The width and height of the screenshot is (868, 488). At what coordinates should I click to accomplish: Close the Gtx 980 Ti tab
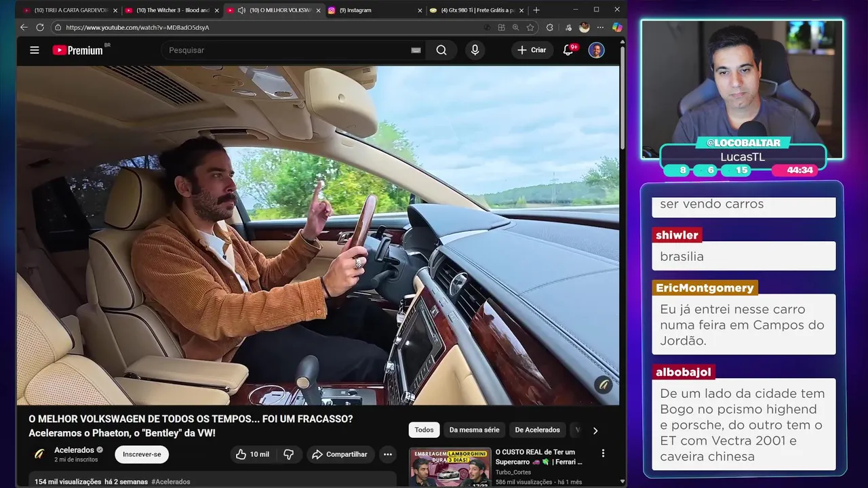(521, 10)
